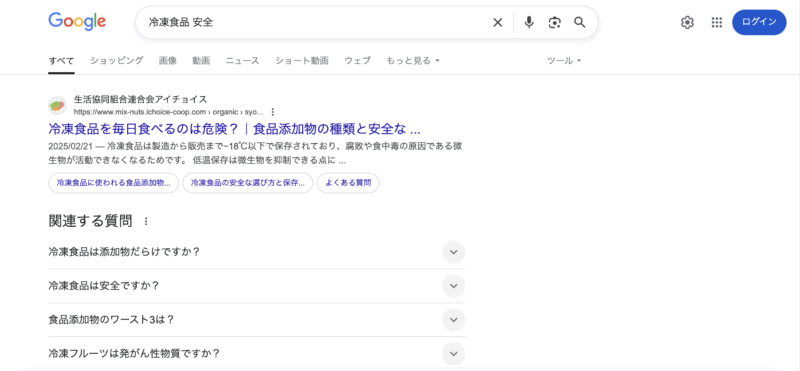Click the ログイン button
Viewport: 800px width, 371px height.
pyautogui.click(x=759, y=22)
